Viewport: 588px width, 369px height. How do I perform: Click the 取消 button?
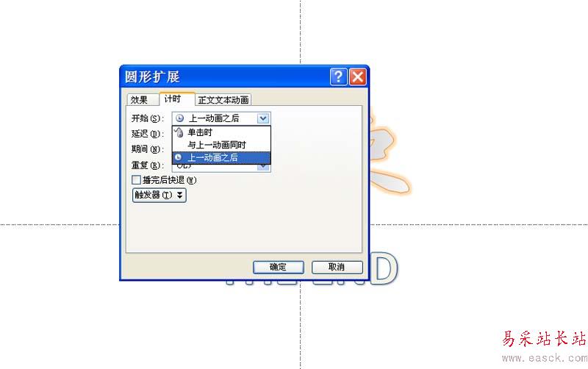(x=337, y=267)
